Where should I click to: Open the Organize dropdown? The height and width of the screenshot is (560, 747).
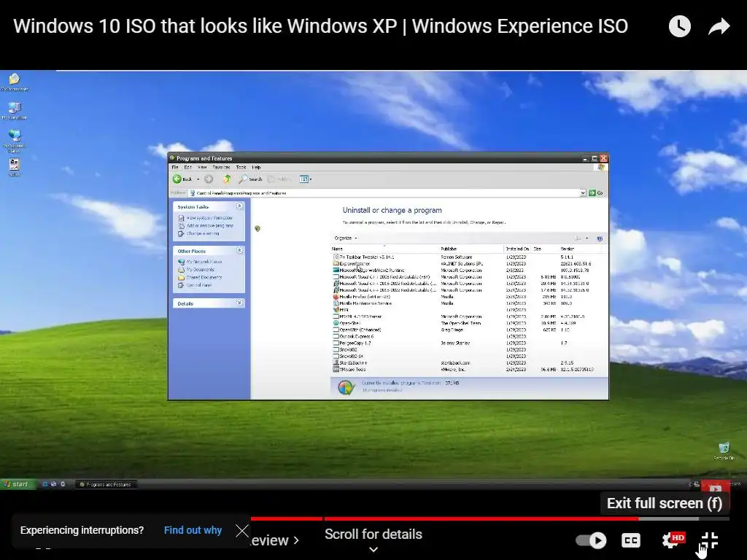[346, 238]
